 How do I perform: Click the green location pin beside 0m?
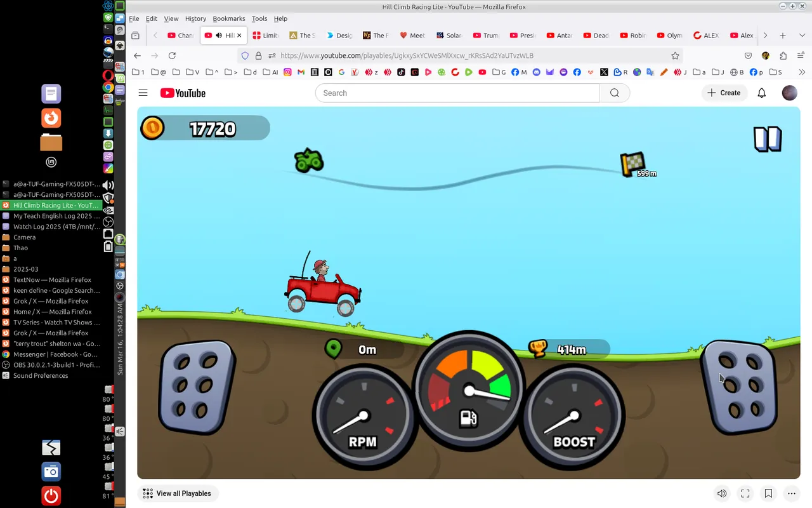click(333, 349)
